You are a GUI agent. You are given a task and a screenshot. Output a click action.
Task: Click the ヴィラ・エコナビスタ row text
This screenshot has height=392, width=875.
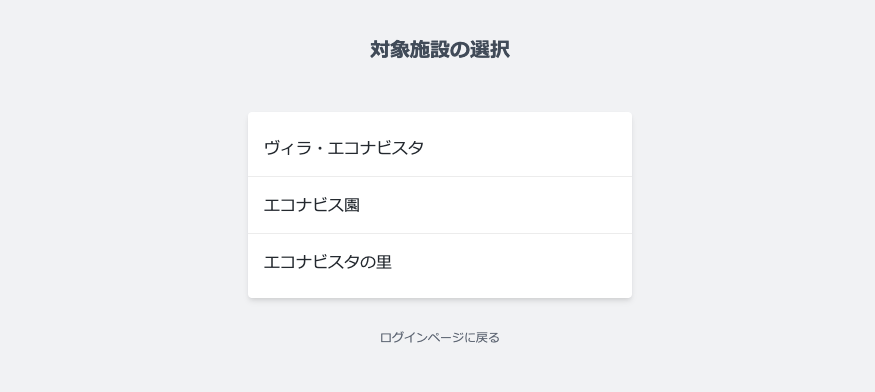point(344,148)
